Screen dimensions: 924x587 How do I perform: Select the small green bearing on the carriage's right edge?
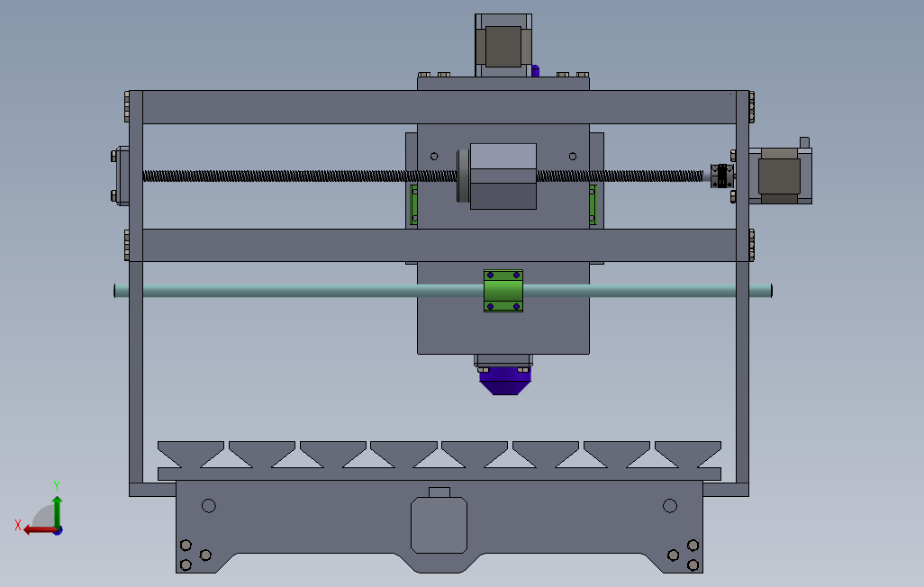coord(593,204)
